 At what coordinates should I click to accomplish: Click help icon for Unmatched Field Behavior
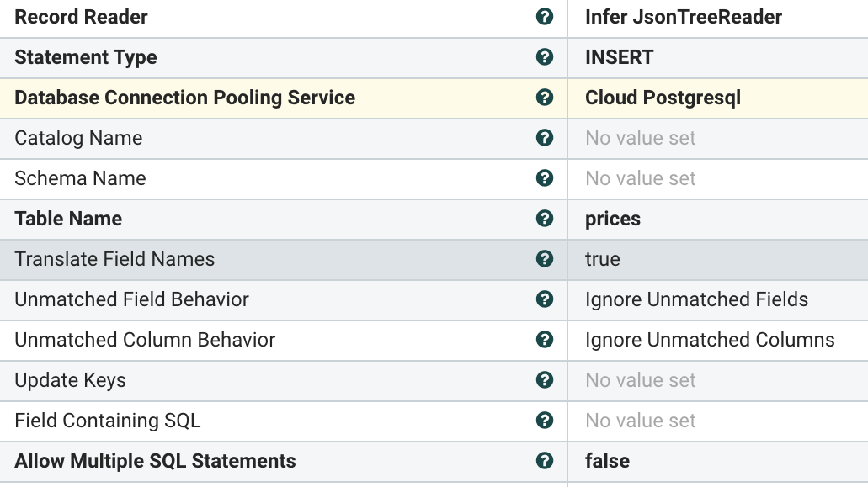[x=545, y=299]
